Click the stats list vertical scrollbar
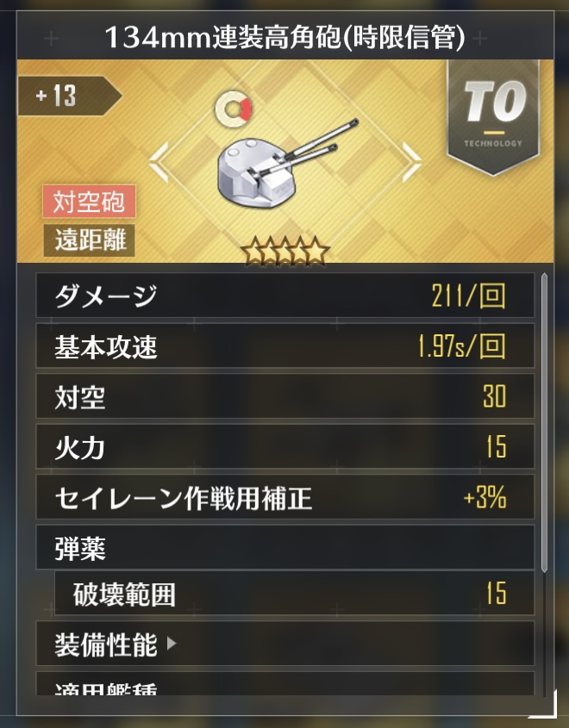Viewport: 569px width, 728px height. (x=544, y=422)
